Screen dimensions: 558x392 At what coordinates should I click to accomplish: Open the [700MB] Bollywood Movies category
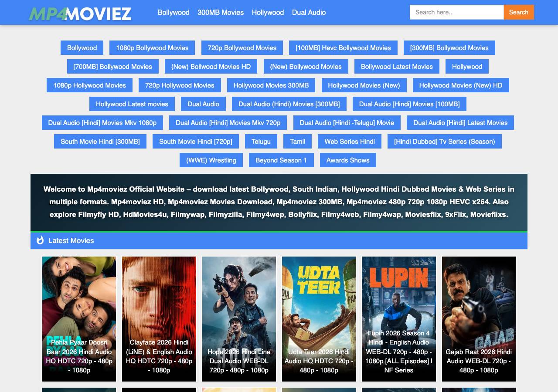tap(112, 67)
